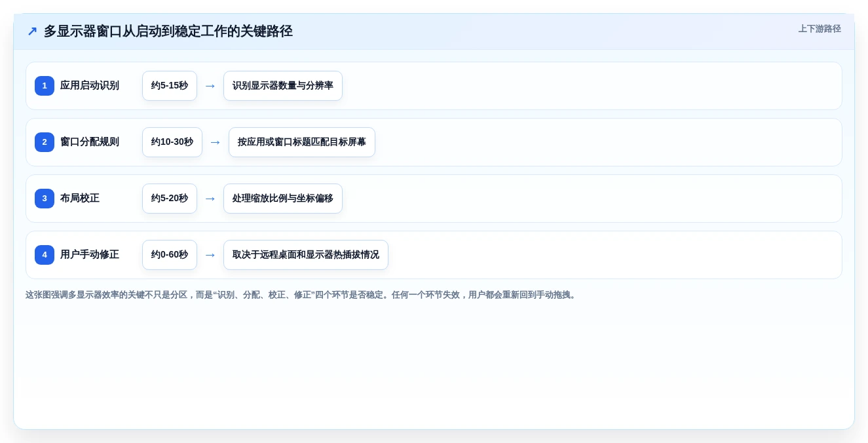Click the arrow after 约5-20秒
Screen dimensions: 868x443
point(210,199)
